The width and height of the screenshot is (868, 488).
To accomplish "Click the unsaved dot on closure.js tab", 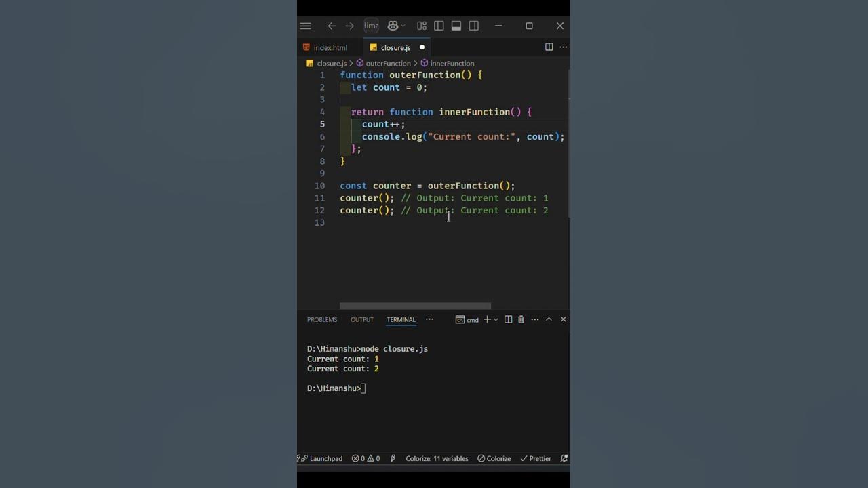I will click(x=422, y=47).
